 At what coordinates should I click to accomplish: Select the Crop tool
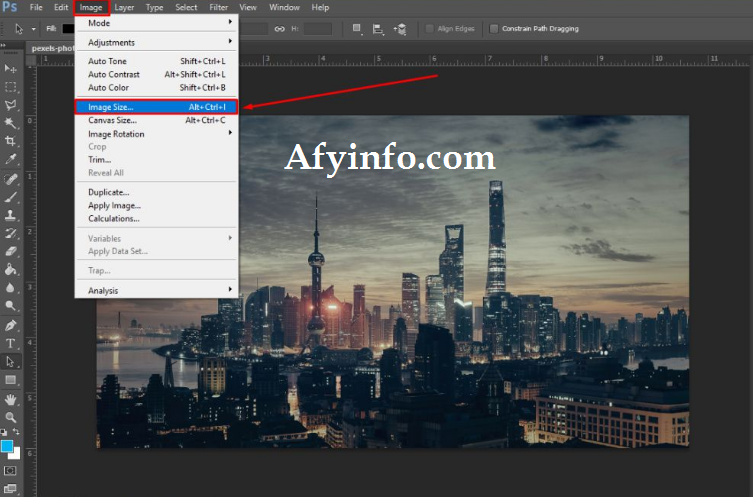[11, 141]
